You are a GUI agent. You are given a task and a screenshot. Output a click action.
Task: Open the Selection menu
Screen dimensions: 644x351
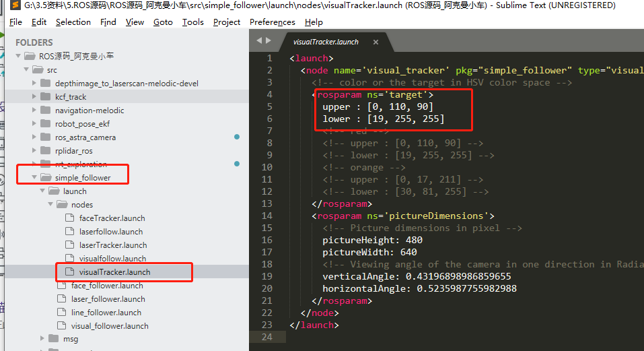(73, 22)
